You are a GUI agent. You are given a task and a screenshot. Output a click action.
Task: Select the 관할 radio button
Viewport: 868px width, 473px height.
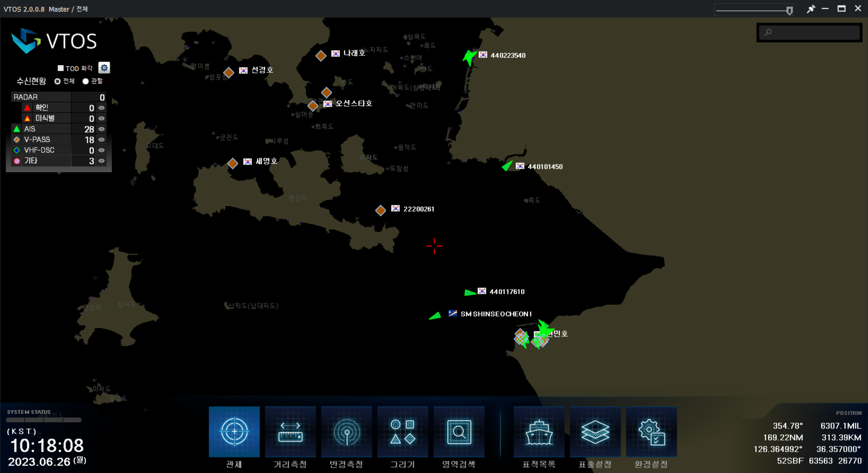point(85,81)
